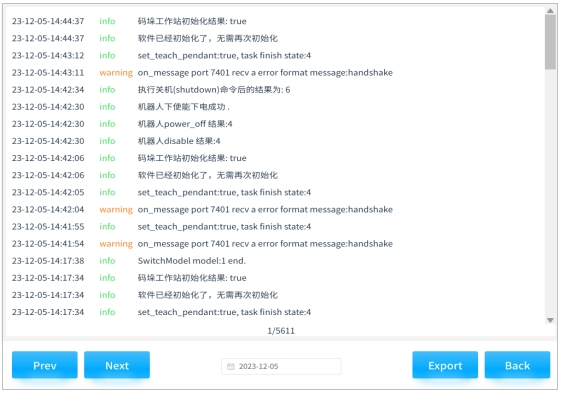Click the scrollbar down arrow

(550, 320)
